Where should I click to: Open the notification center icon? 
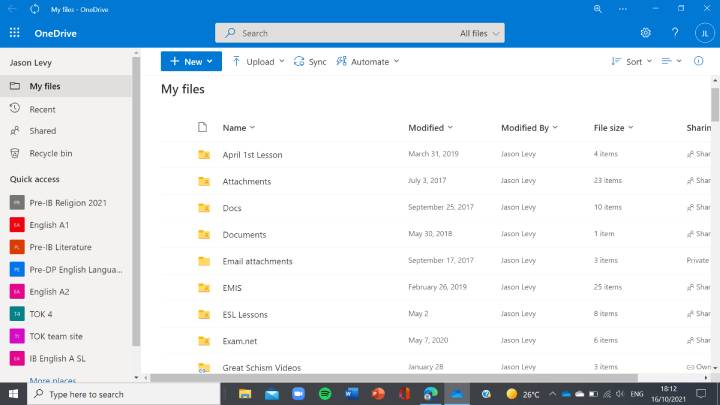coord(701,394)
